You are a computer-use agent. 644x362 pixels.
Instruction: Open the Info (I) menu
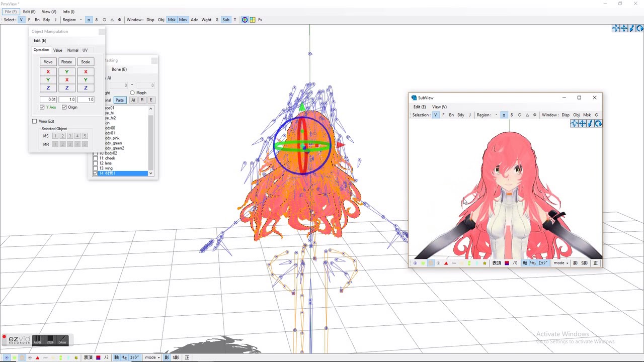pos(68,12)
